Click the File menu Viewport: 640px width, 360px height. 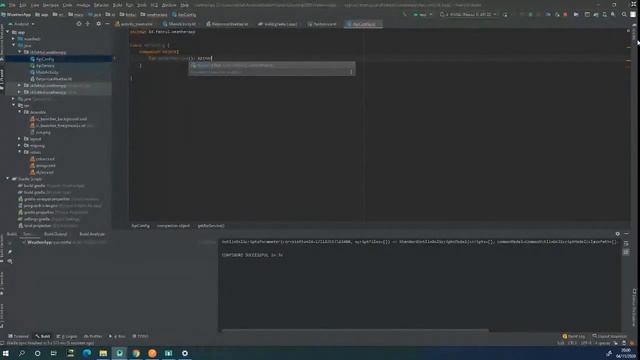coord(12,5)
